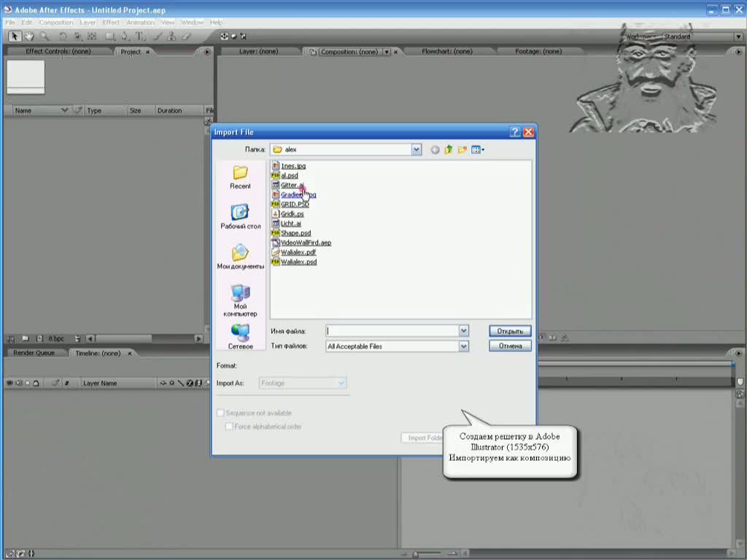Open the Effect menu
Screen dimensions: 747x560
tap(111, 23)
